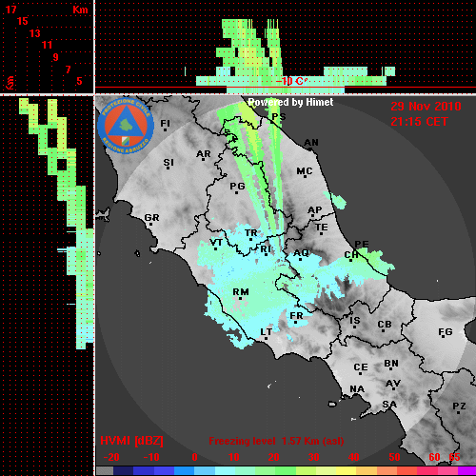Click the FG city label

(x=446, y=332)
